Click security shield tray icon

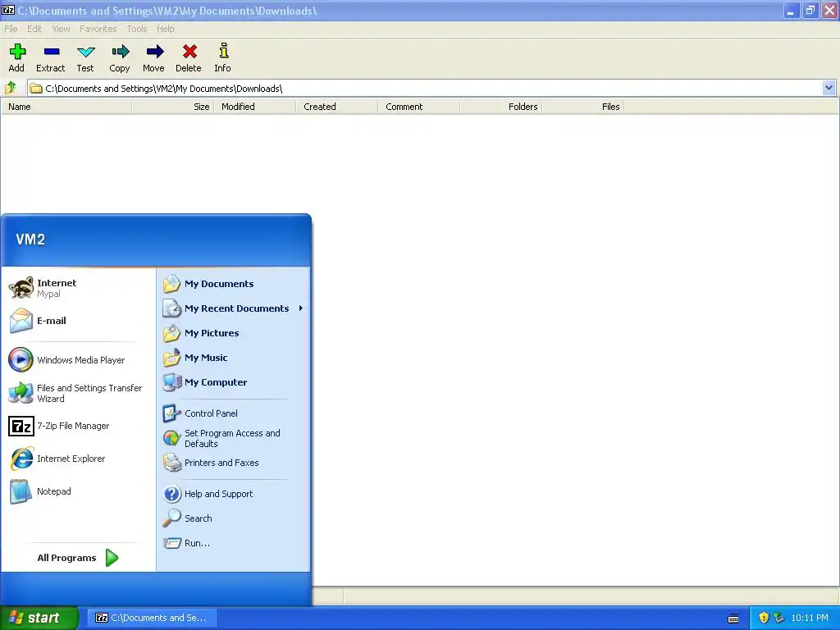764,618
